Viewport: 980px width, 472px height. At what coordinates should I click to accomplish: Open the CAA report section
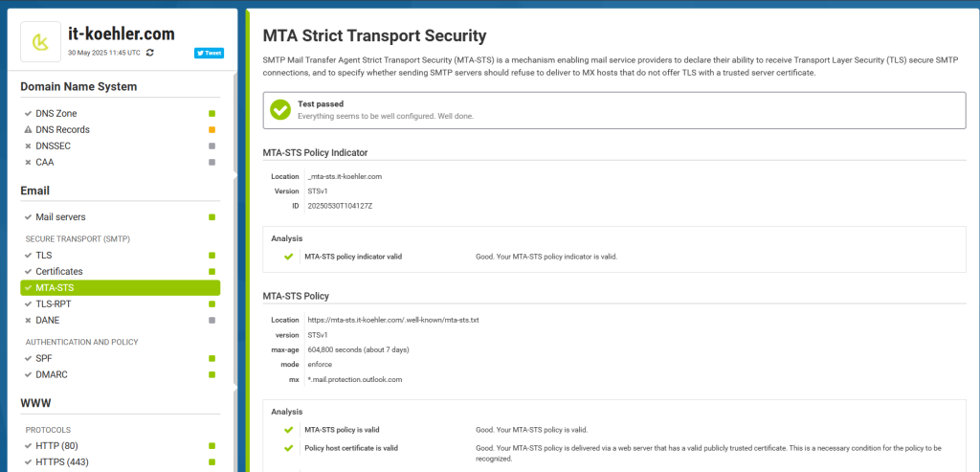pos(46,163)
